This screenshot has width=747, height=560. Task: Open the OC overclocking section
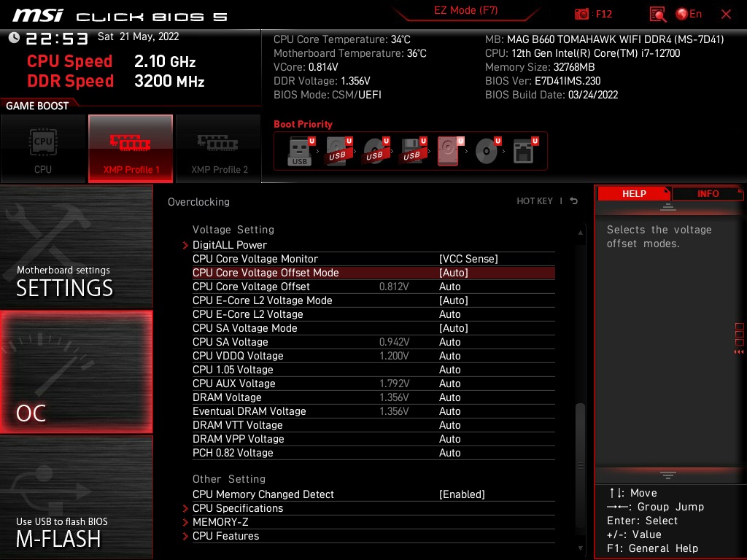pos(76,372)
